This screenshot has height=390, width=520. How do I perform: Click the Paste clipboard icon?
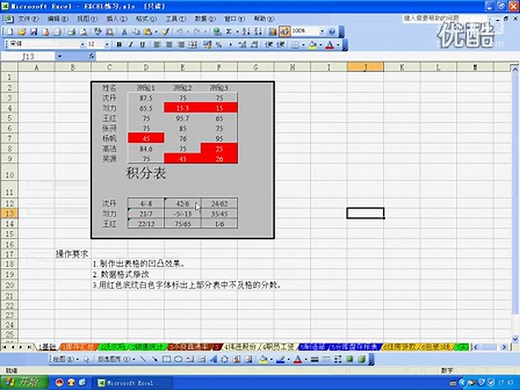point(147,32)
